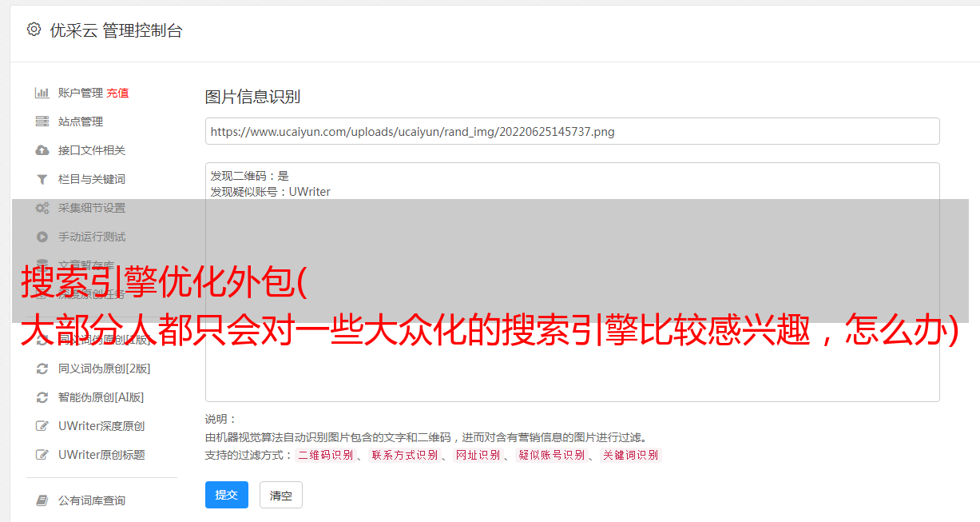Click inside the recognition result text area
The image size is (980, 522).
pos(572,281)
